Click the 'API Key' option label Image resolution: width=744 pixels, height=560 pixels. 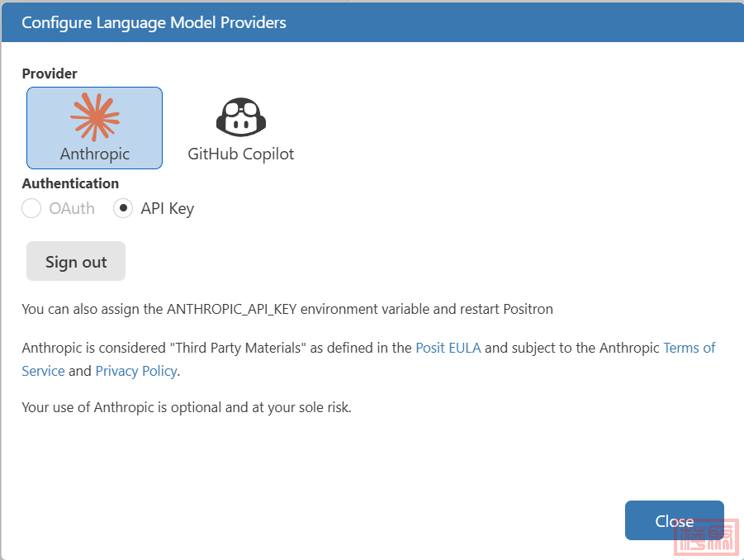coord(167,208)
